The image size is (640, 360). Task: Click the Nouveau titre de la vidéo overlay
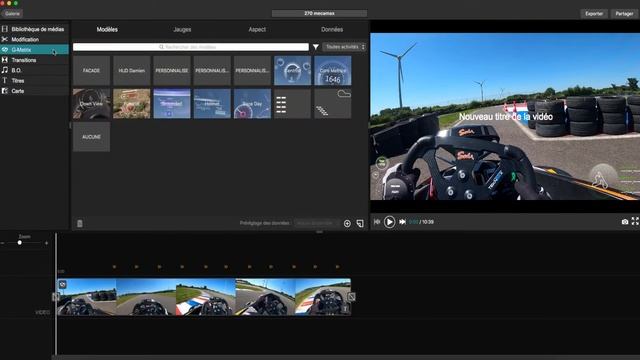506,117
